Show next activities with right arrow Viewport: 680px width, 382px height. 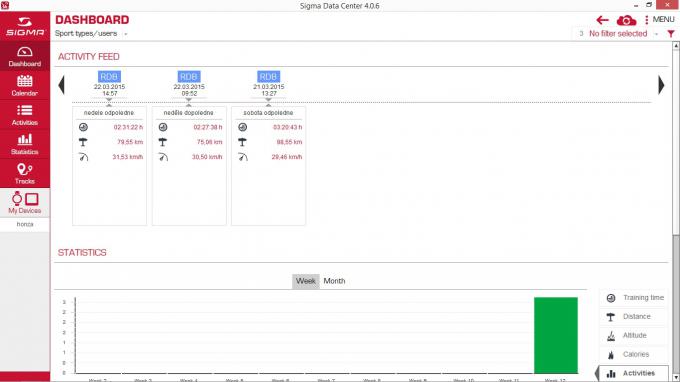tap(661, 85)
